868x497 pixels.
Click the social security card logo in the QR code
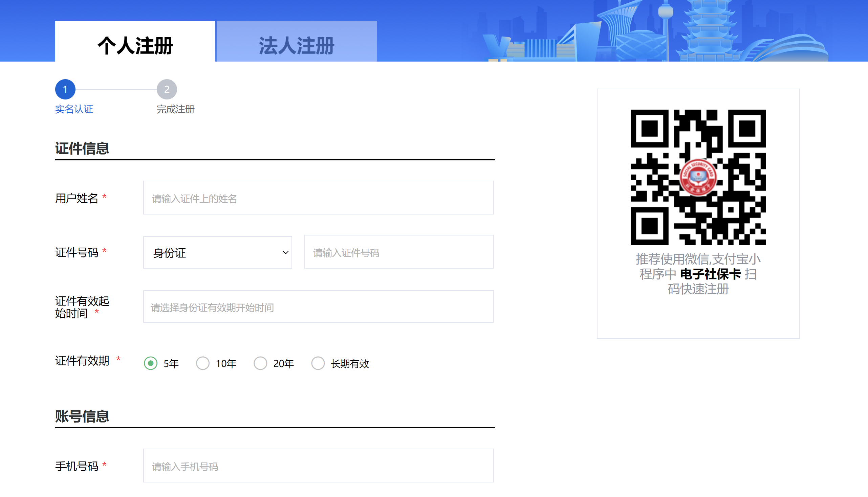click(698, 178)
